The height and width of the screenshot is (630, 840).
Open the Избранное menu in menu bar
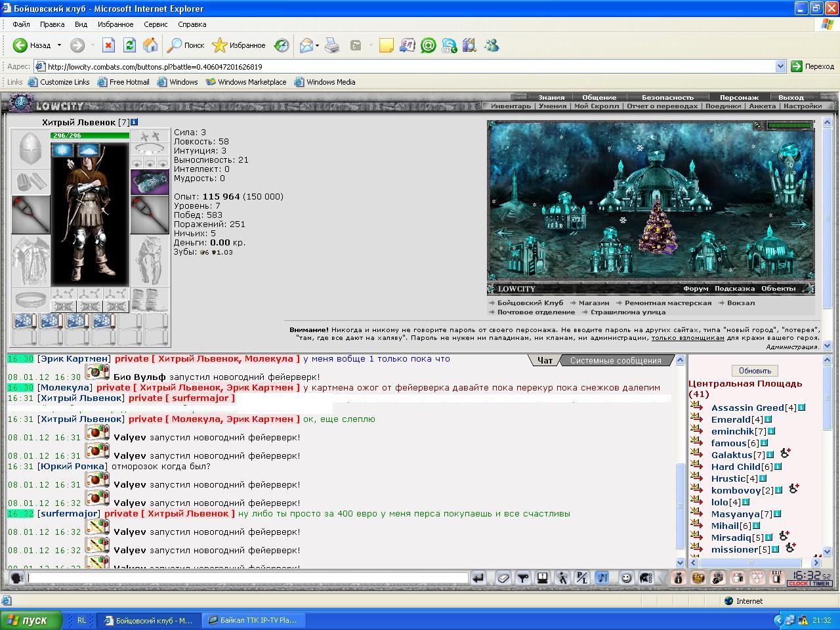(x=115, y=24)
